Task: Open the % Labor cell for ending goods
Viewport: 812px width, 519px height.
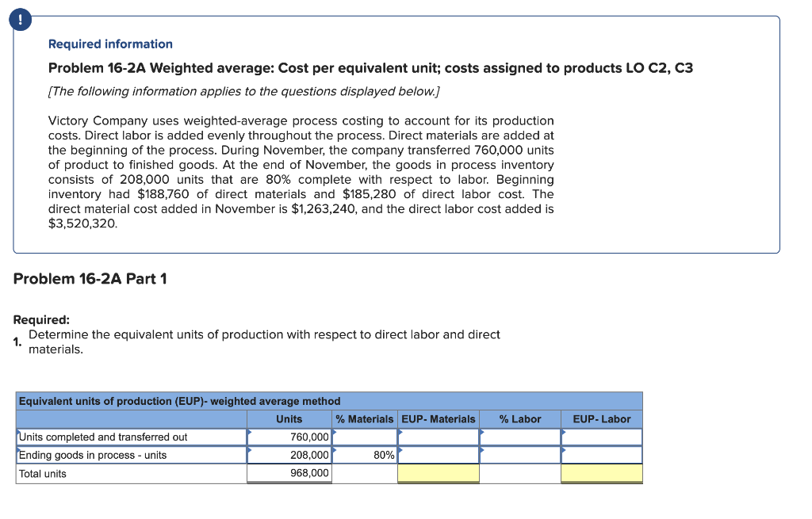Action: point(519,455)
